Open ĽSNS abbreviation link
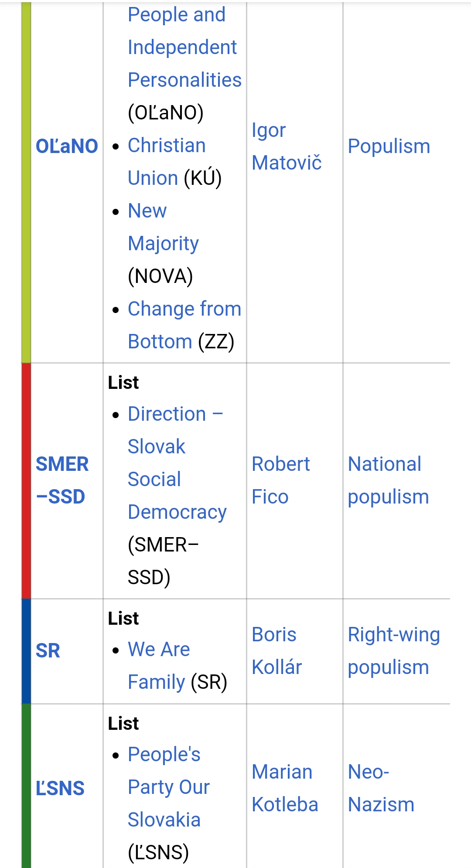 click(60, 788)
